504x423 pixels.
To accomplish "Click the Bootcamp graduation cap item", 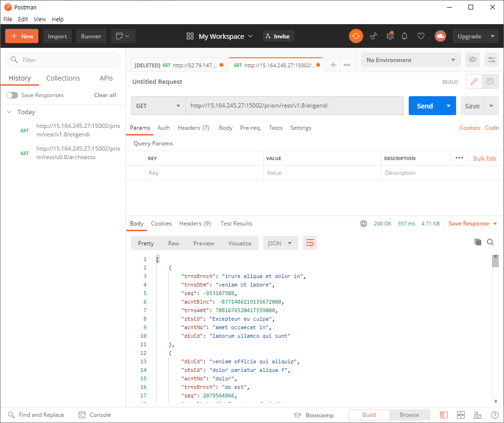I will click(313, 415).
